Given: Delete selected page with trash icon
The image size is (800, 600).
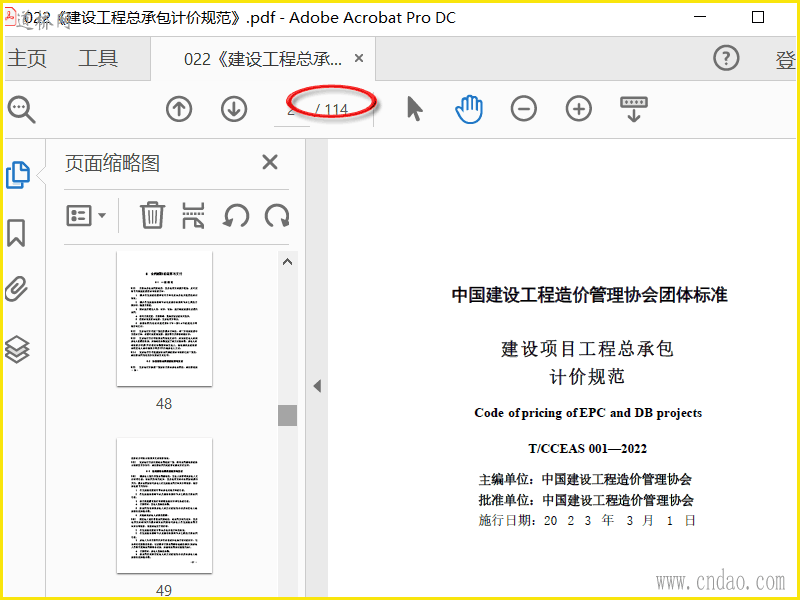Looking at the screenshot, I should click(153, 215).
